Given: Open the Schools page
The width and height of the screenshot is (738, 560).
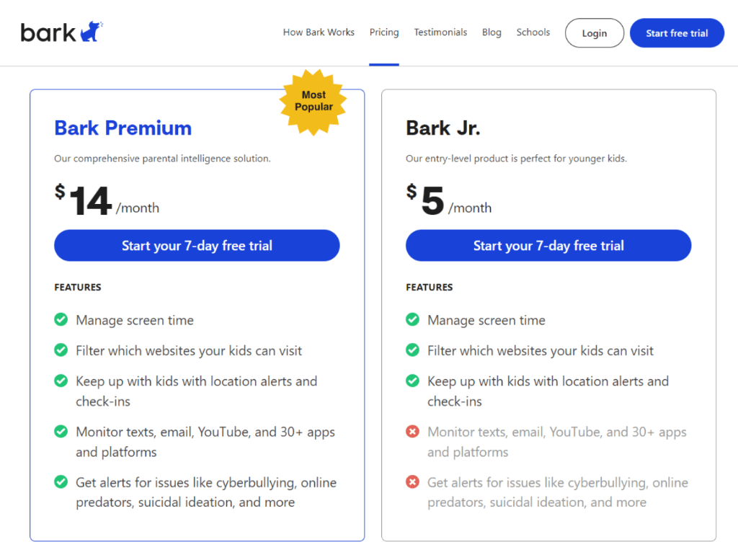Looking at the screenshot, I should tap(533, 32).
